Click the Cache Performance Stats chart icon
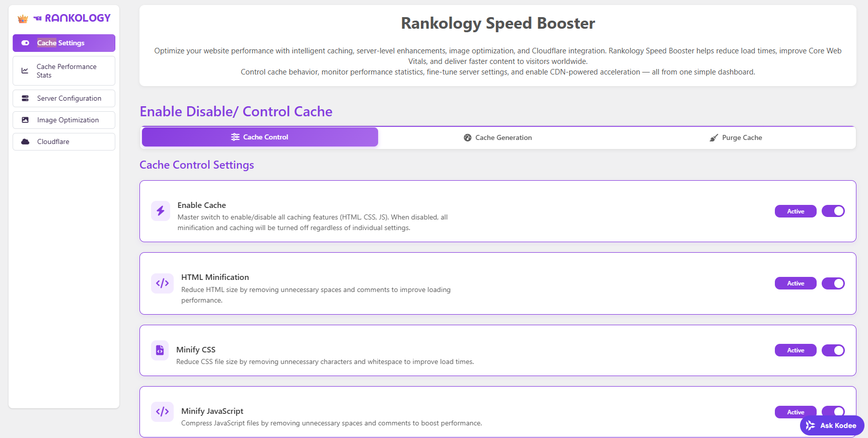The height and width of the screenshot is (438, 868). pos(25,71)
